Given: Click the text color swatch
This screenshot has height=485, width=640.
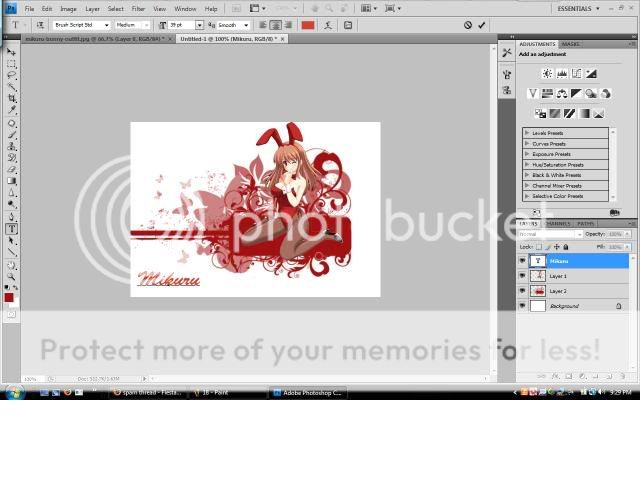Looking at the screenshot, I should 308,25.
